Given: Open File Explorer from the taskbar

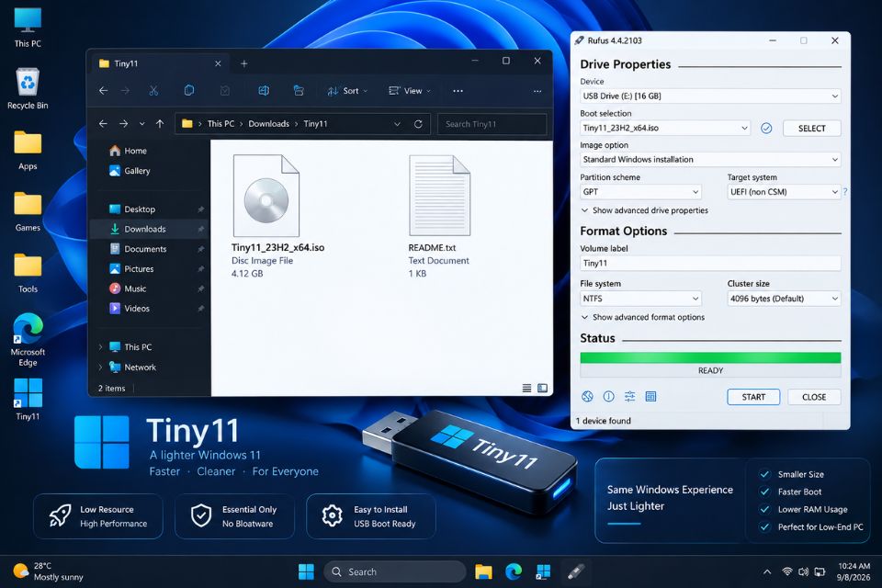Looking at the screenshot, I should tap(483, 571).
